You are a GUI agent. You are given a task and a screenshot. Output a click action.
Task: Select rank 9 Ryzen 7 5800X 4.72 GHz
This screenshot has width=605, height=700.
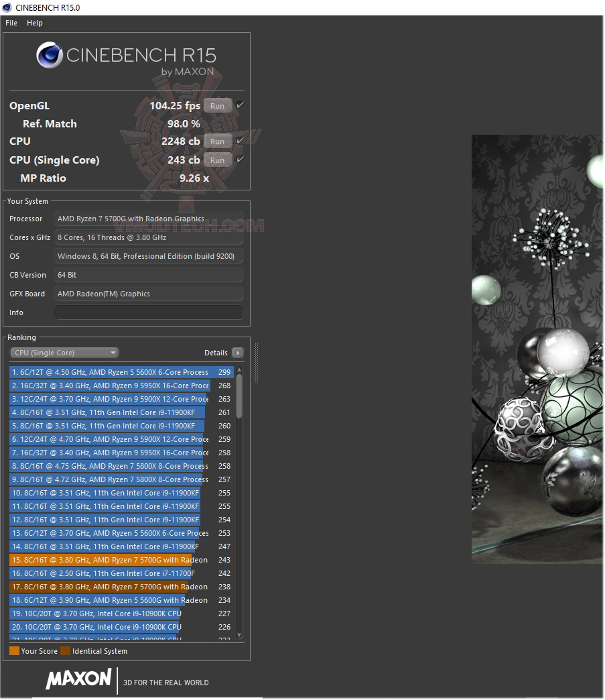(121, 479)
